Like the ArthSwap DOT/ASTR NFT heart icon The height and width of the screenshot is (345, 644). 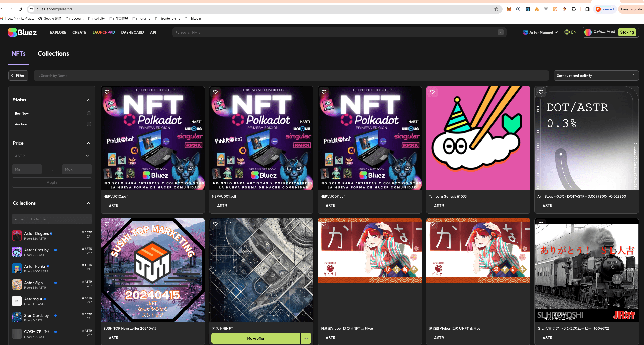(x=541, y=92)
